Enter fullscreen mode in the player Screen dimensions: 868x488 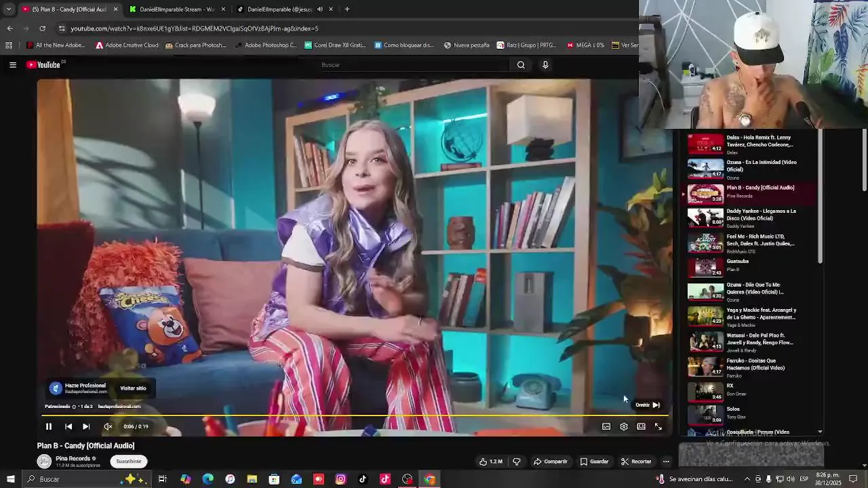coord(658,426)
